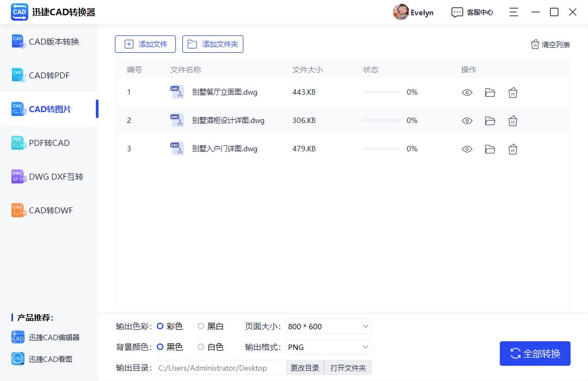This screenshot has width=588, height=381.
Task: Select 彩色 output color option
Action: (160, 326)
